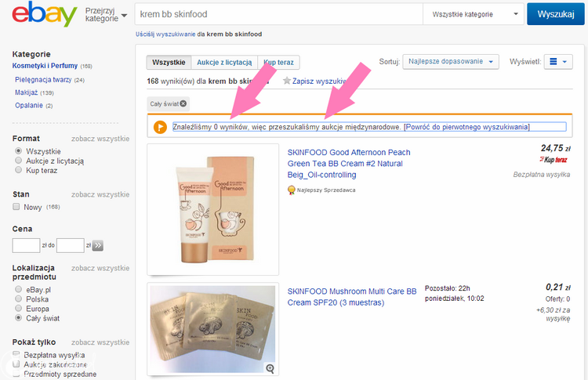This screenshot has height=380, width=588.
Task: Click zobacz wszystkie next to Lokalizacja przedmiotu
Action: coord(100,268)
